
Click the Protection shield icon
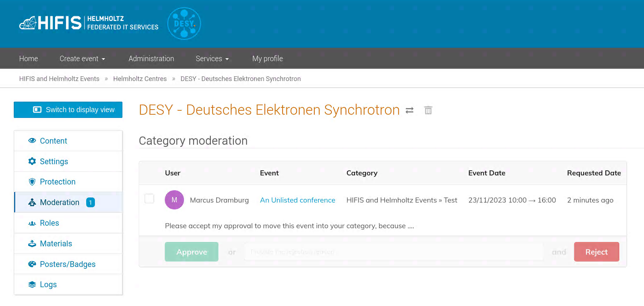[x=32, y=182]
